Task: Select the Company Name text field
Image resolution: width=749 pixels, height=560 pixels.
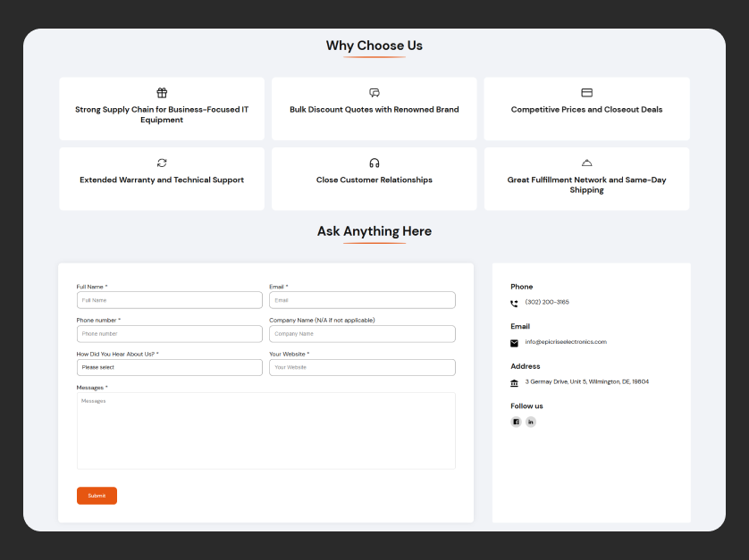Action: pyautogui.click(x=362, y=334)
